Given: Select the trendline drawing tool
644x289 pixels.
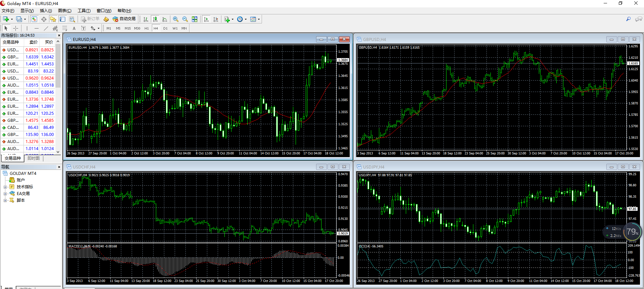Looking at the screenshot, I should tap(46, 28).
